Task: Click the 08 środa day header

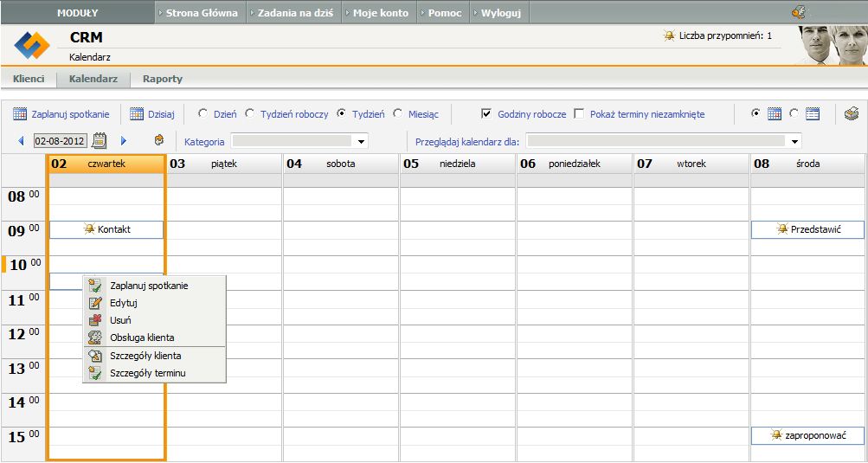Action: [x=808, y=164]
